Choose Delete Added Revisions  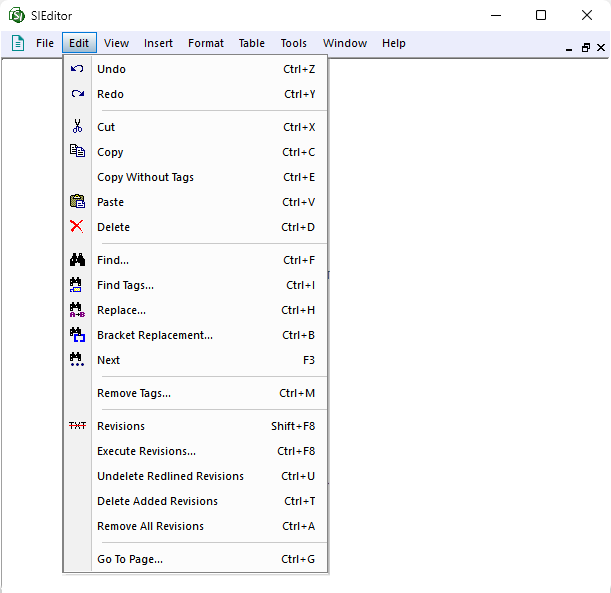pyautogui.click(x=195, y=501)
